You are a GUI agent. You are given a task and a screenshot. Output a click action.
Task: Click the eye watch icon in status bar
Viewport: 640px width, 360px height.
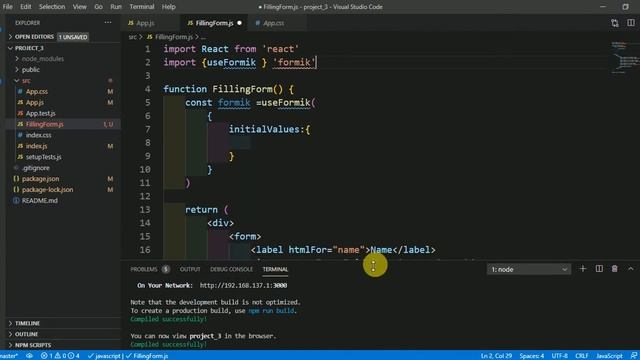29,356
